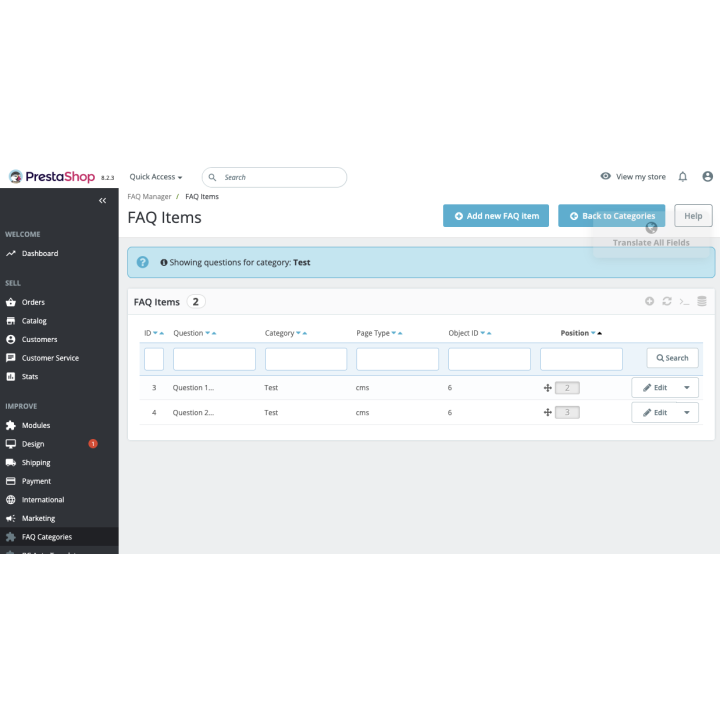Screen dimensions: 720x720
Task: Grab the move handle for Question 1 row
Action: [x=548, y=387]
